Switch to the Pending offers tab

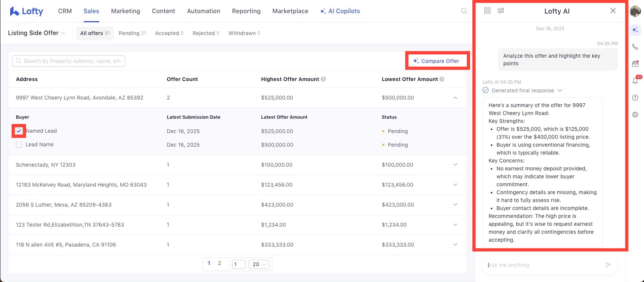pyautogui.click(x=132, y=33)
